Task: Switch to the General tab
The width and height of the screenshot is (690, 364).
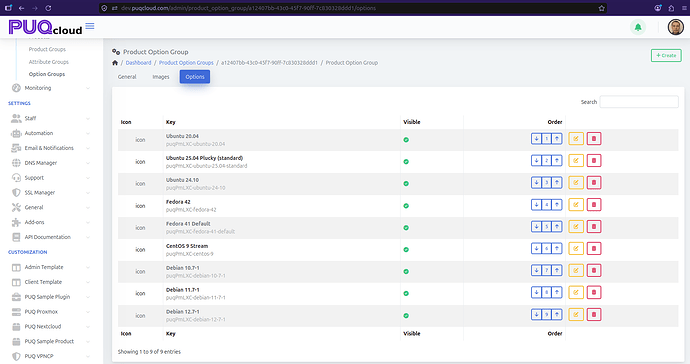Action: [x=127, y=77]
